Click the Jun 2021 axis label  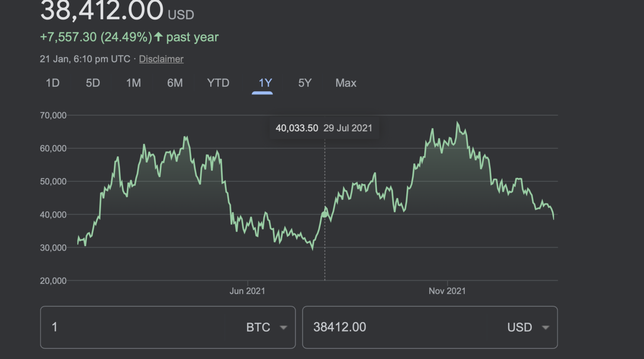pos(247,291)
